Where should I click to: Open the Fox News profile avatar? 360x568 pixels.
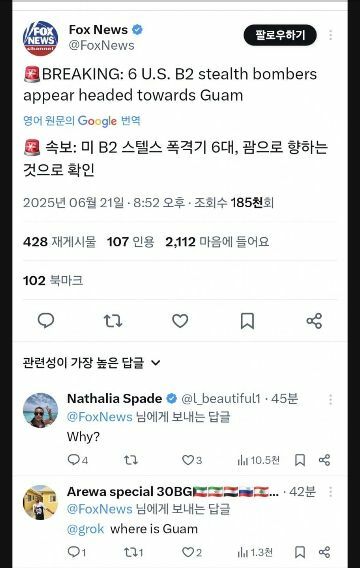(x=41, y=38)
